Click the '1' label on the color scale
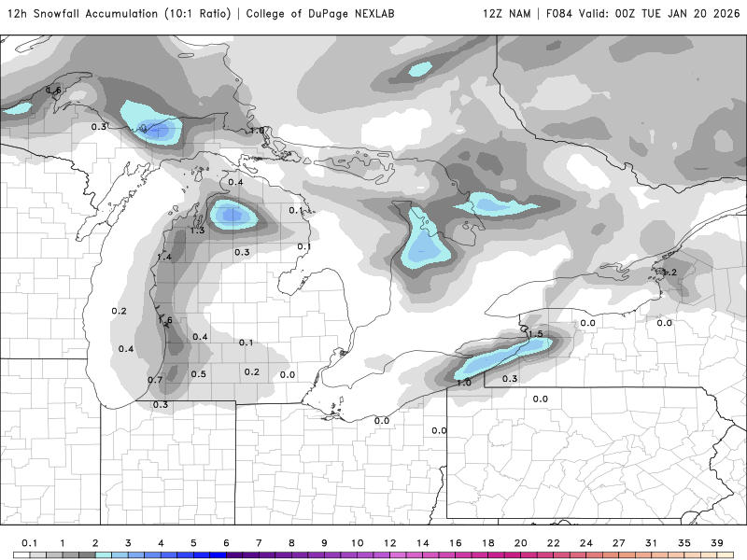The image size is (747, 560). [63, 543]
